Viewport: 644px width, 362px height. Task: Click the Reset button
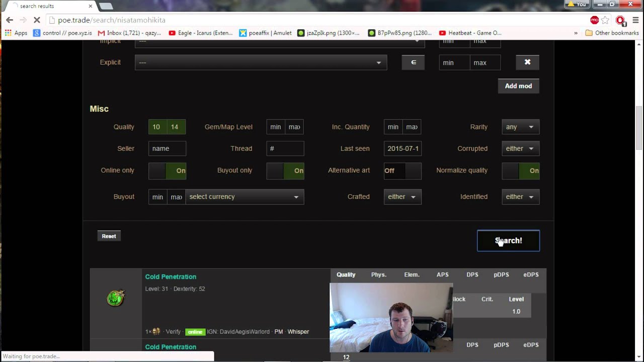[109, 236]
